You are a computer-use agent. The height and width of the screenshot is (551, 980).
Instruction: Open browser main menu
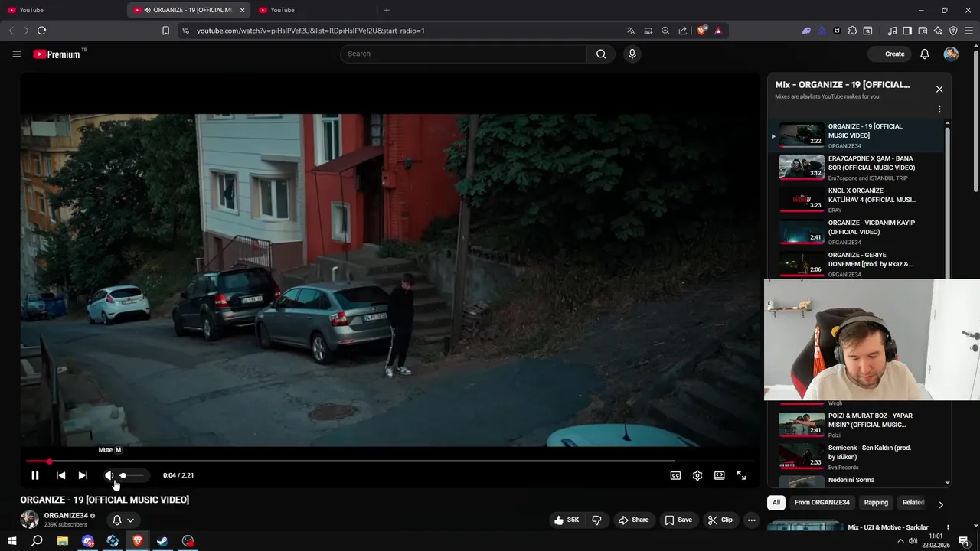click(969, 31)
